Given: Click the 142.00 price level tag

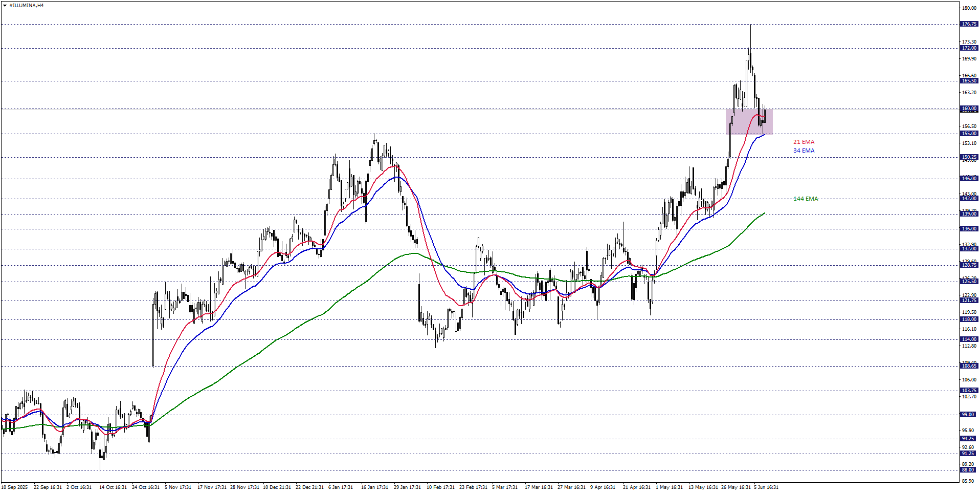Looking at the screenshot, I should (x=969, y=199).
